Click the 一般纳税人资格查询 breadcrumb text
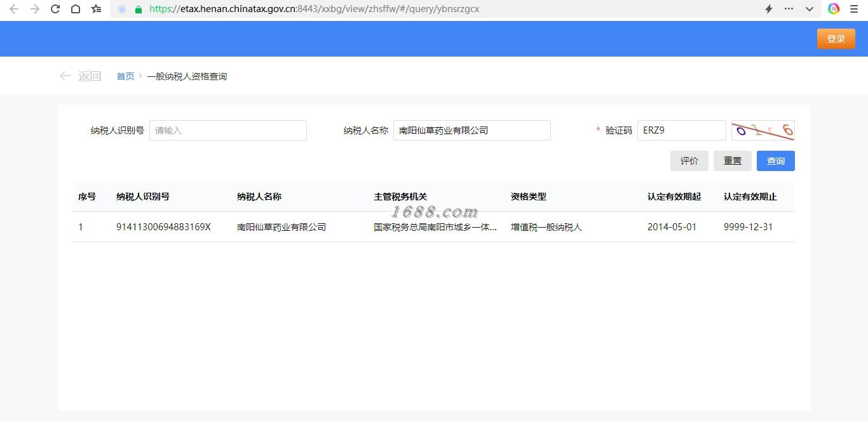868x421 pixels. tap(187, 76)
